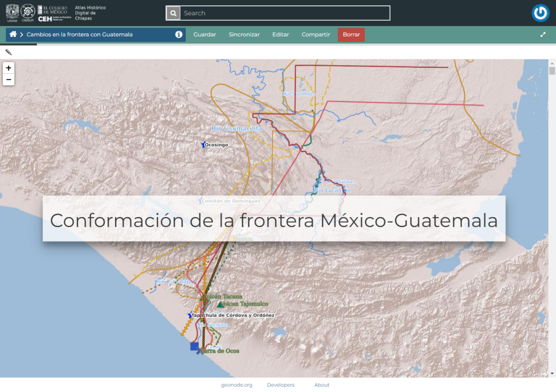Click the Comitán de Domínguez label
This screenshot has width=556, height=392.
[x=231, y=201]
